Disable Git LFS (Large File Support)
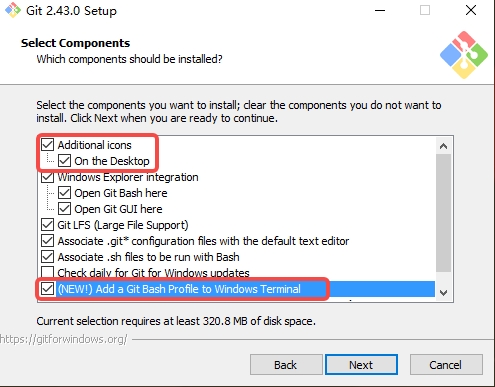Screen dimensions: 495x387 point(48,225)
